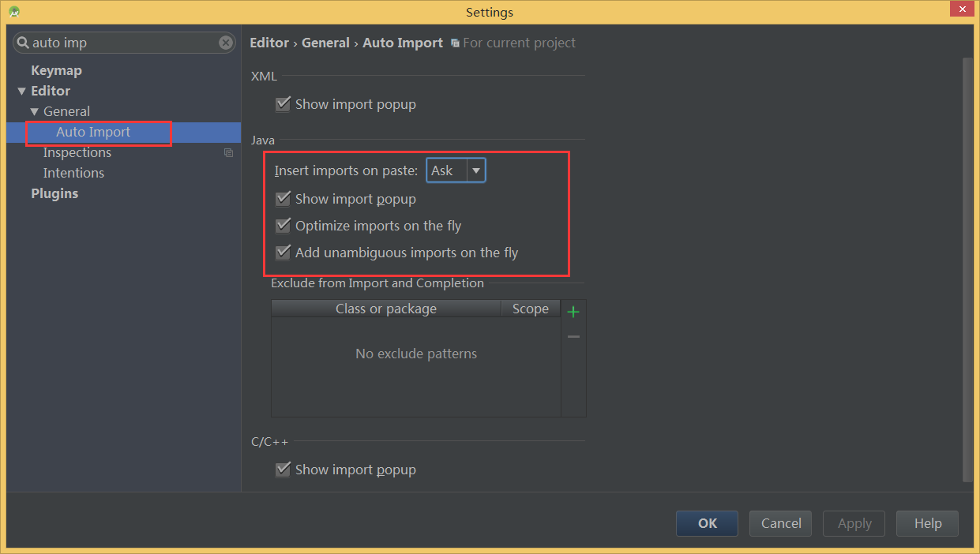Disable Optimize imports on the fly
980x554 pixels.
(283, 226)
